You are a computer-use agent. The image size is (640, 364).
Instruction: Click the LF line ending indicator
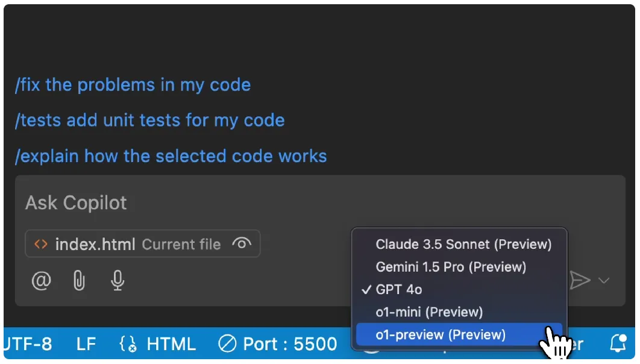pos(86,344)
